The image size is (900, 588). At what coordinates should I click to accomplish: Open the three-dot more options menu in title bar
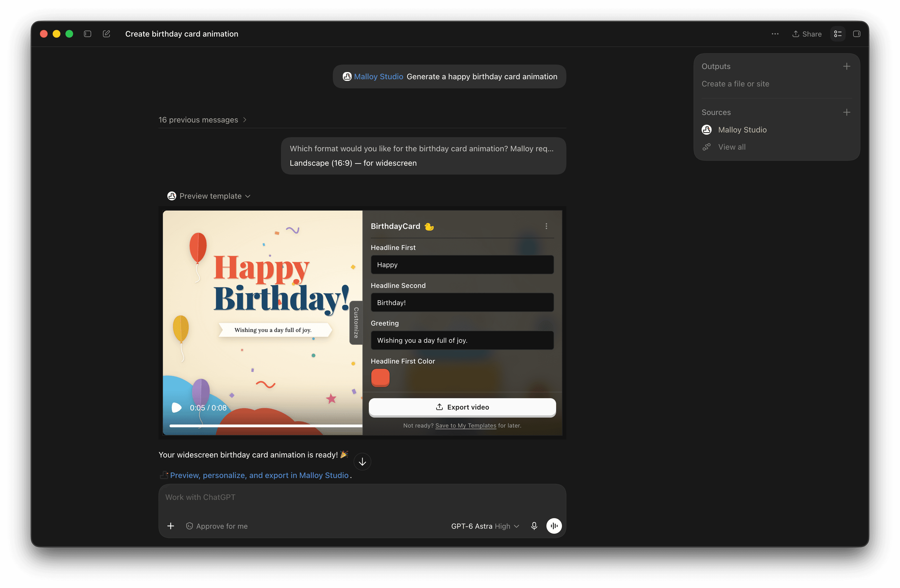point(775,34)
